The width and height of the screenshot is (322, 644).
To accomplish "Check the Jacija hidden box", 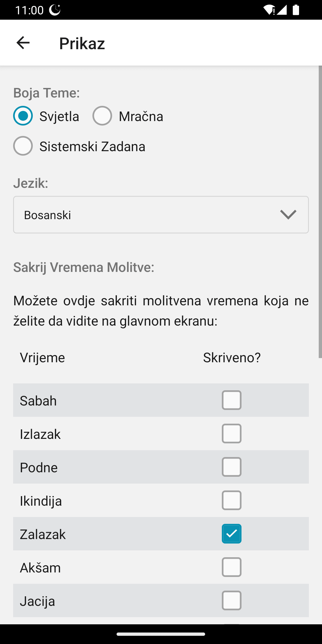I will click(231, 600).
